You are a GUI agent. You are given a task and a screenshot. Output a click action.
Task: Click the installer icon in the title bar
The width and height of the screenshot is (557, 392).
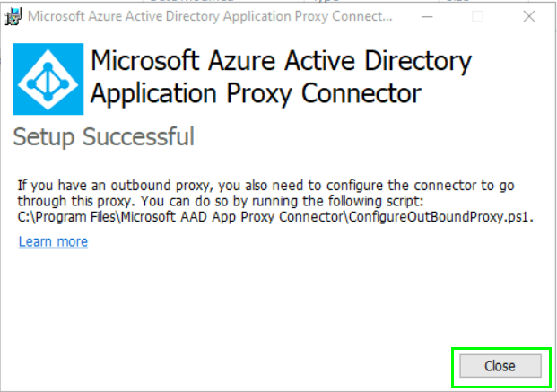(13, 16)
